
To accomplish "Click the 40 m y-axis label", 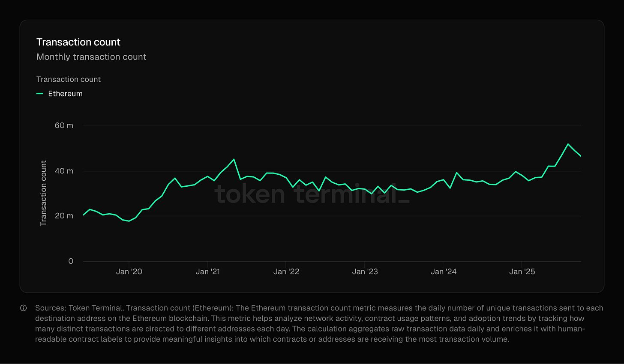I will [64, 171].
